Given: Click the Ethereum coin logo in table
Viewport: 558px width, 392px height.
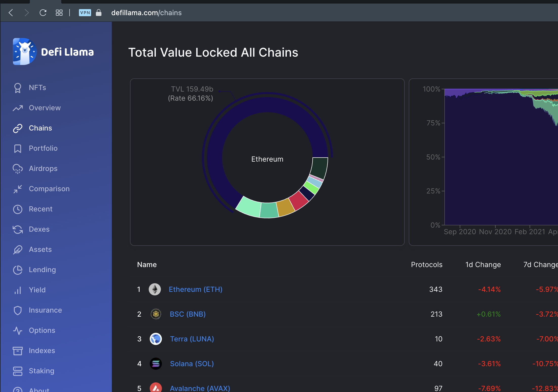Looking at the screenshot, I should pyautogui.click(x=155, y=289).
